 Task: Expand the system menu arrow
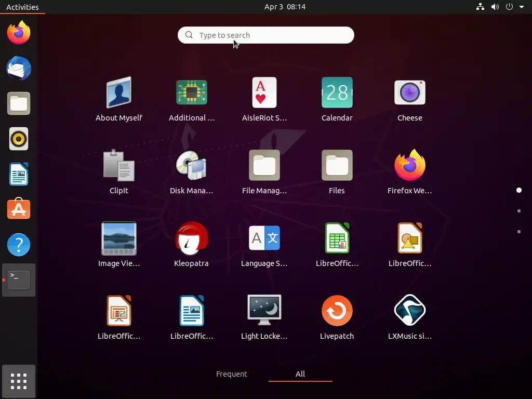point(522,7)
